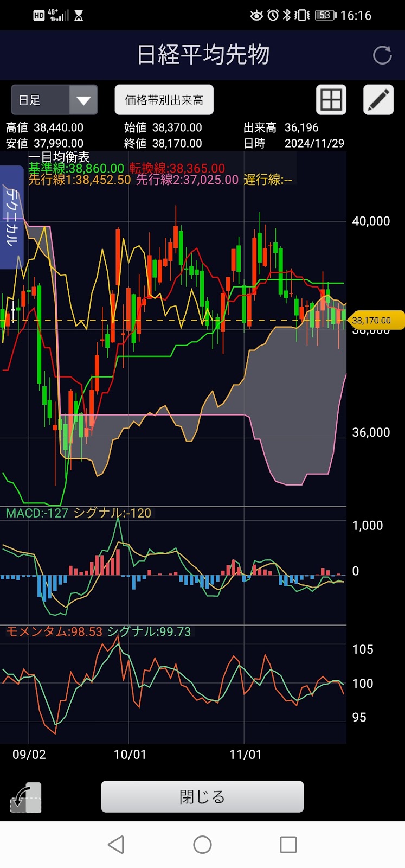Open the chart grid layout icon
405x868 pixels.
[331, 100]
